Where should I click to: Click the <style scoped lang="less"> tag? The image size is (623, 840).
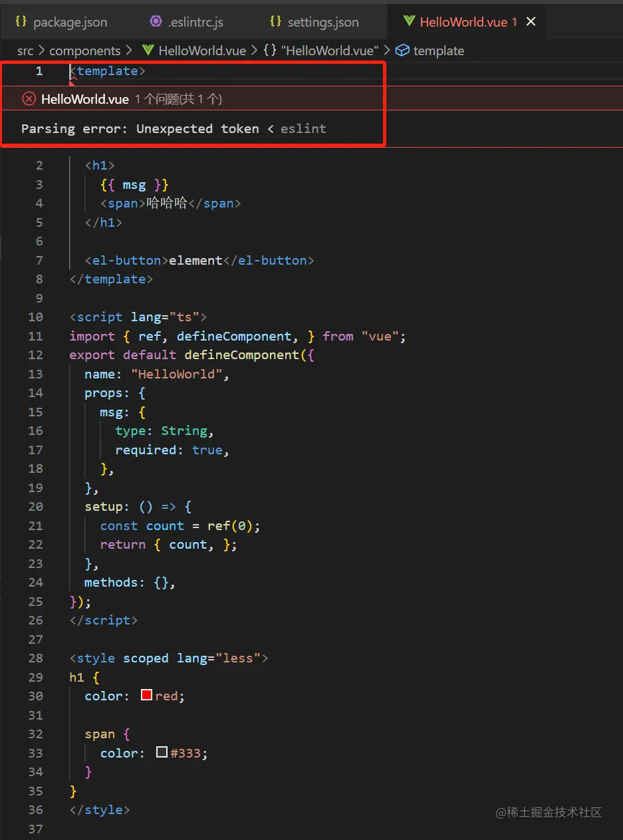click(x=169, y=658)
